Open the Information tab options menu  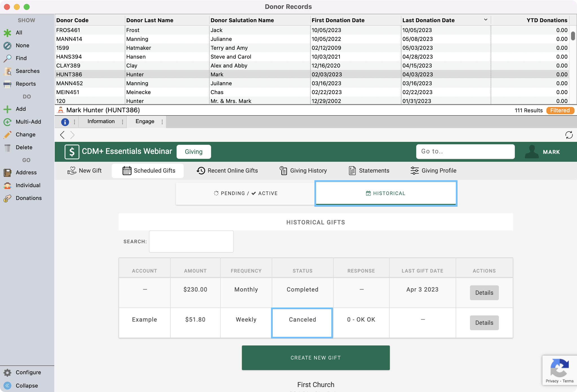pyautogui.click(x=123, y=122)
